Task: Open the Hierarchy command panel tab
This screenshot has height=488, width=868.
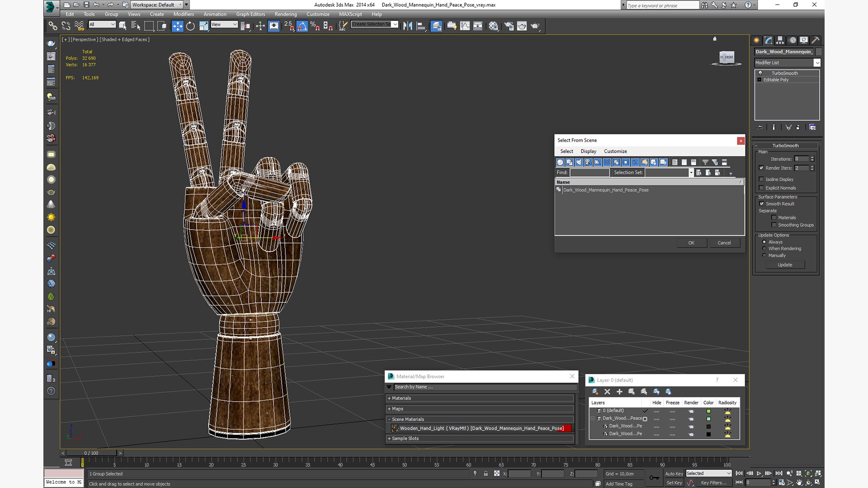Action: tap(780, 40)
